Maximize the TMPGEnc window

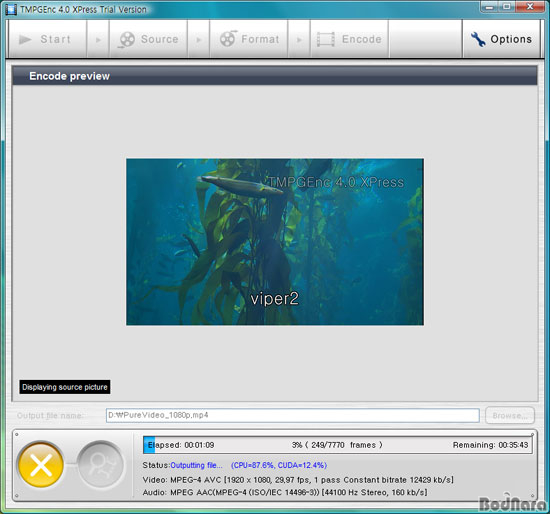click(507, 7)
